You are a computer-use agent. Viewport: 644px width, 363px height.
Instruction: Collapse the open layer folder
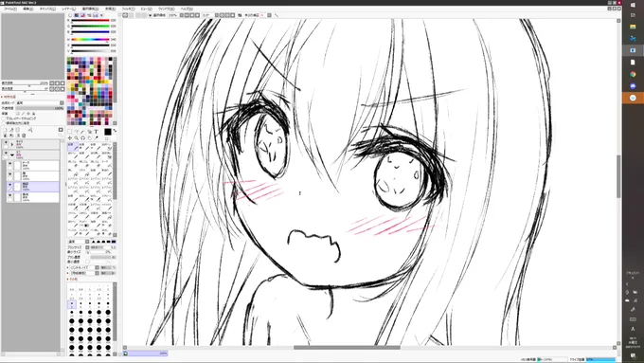[12, 155]
